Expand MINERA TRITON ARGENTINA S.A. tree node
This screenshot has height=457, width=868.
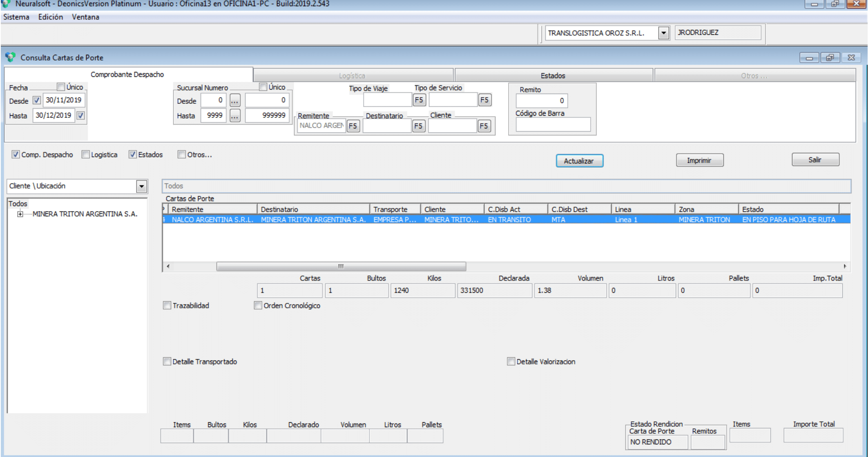(20, 214)
